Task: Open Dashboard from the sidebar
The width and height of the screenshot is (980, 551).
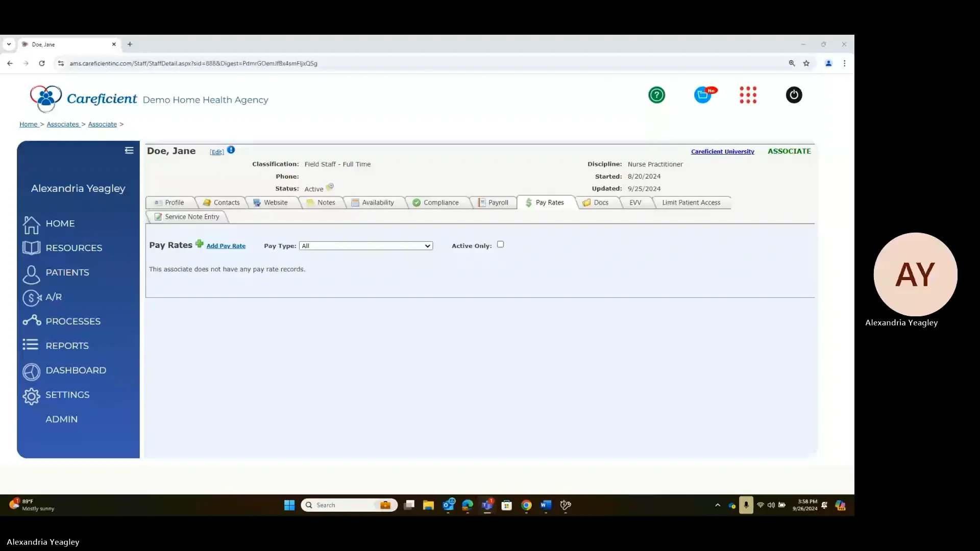Action: [x=76, y=370]
